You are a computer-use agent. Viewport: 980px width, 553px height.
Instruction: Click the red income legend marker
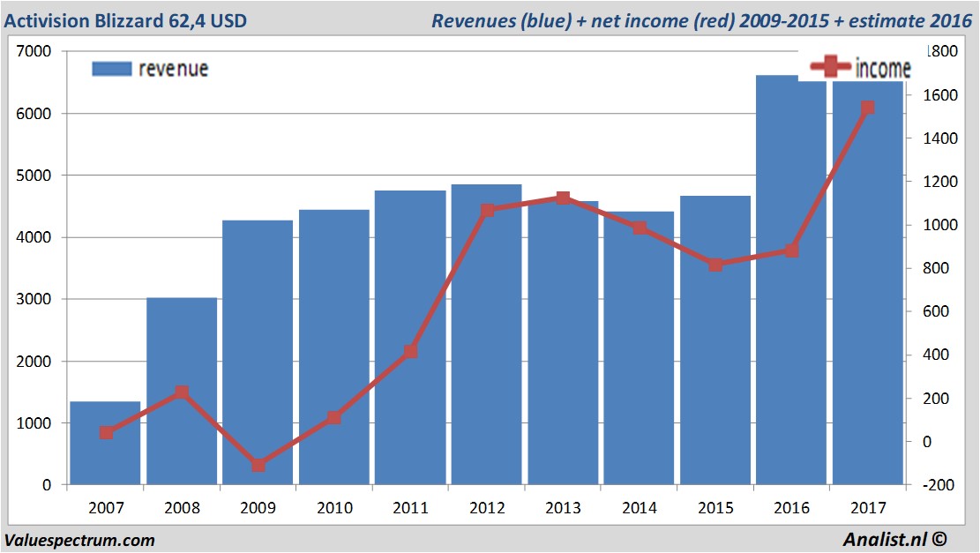click(830, 65)
